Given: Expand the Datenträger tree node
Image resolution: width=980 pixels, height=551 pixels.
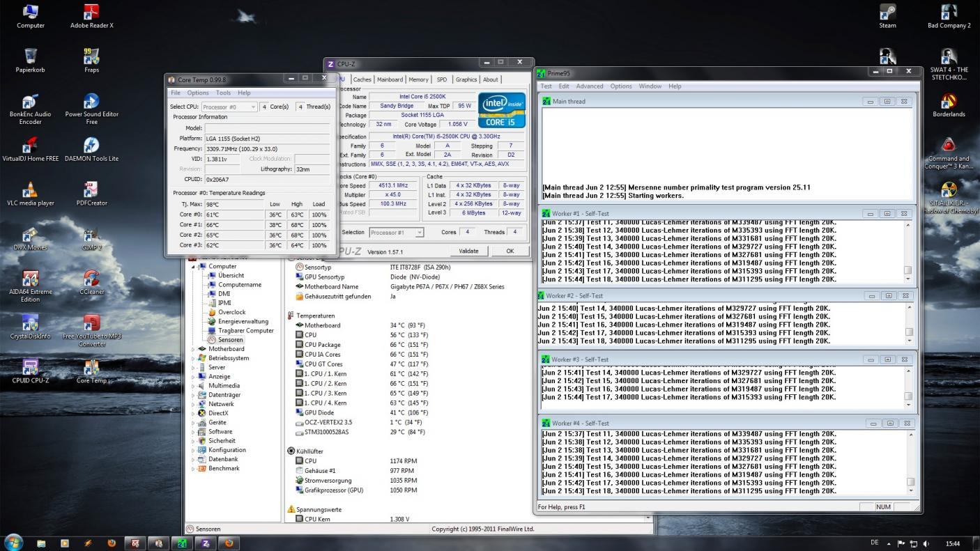Looking at the screenshot, I should point(194,395).
